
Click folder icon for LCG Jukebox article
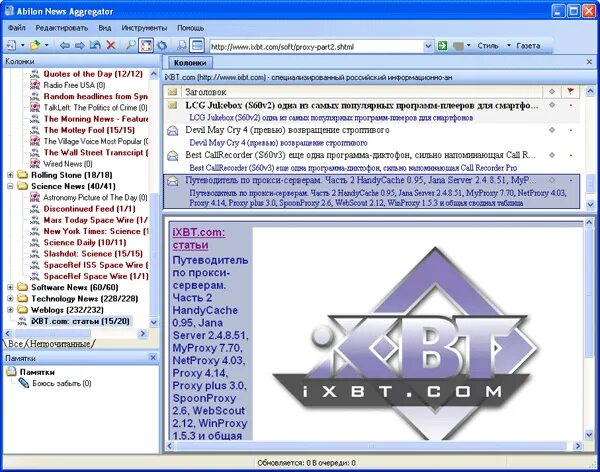(173, 105)
